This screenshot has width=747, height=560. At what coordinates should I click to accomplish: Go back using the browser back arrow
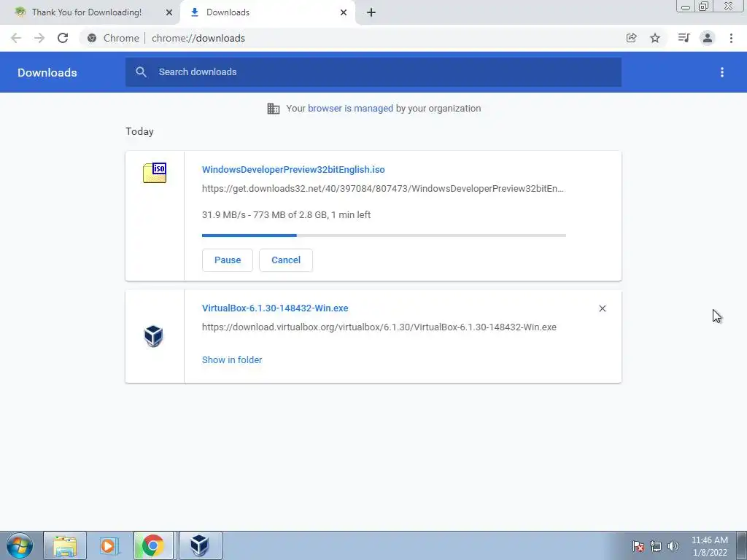point(16,38)
